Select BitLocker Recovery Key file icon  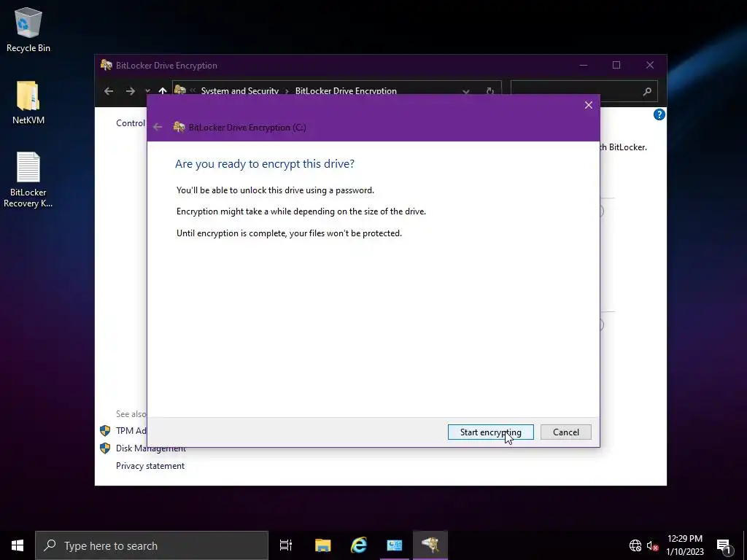point(28,179)
